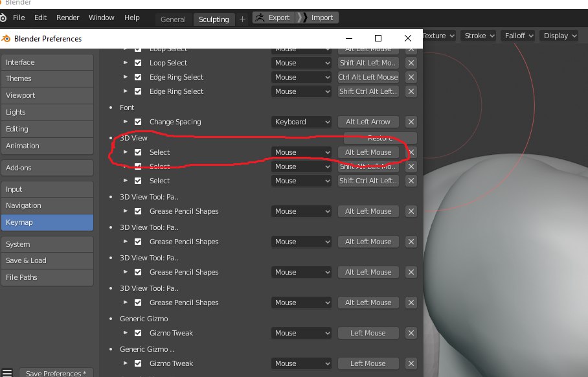588x377 pixels.
Task: Select the Keymap preferences section
Action: (x=47, y=222)
